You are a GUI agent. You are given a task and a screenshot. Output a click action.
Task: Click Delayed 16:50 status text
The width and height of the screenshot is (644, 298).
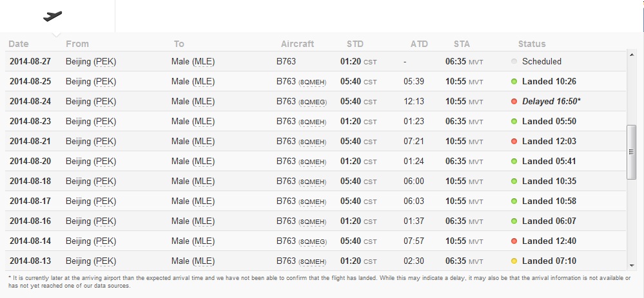(551, 102)
